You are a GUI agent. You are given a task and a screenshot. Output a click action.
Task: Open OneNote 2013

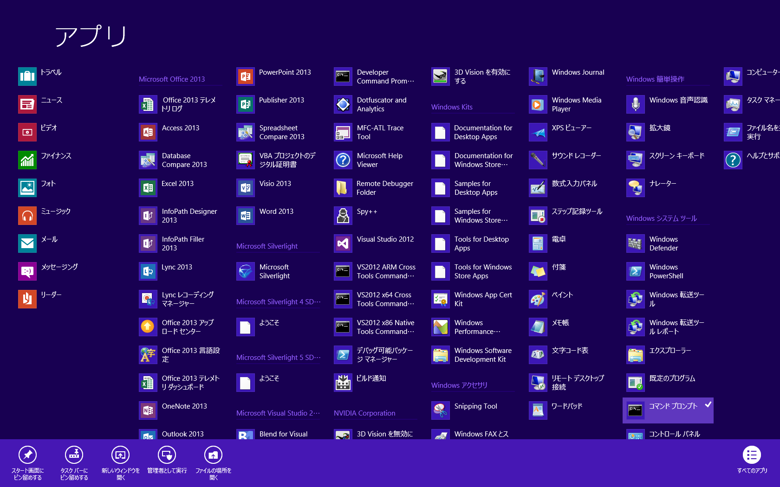[173, 410]
